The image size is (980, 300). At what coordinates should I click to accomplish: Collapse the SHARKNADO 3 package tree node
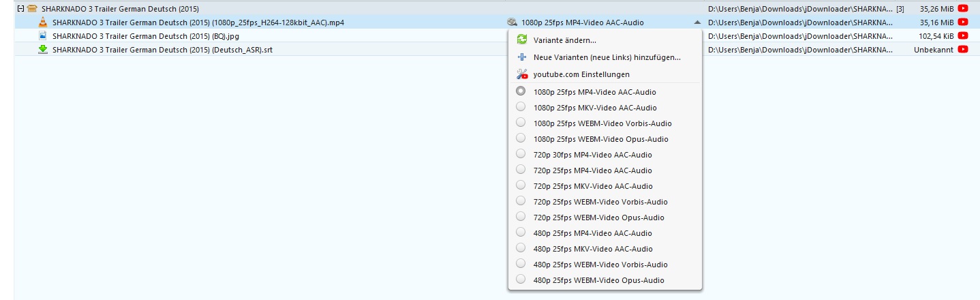tap(20, 9)
